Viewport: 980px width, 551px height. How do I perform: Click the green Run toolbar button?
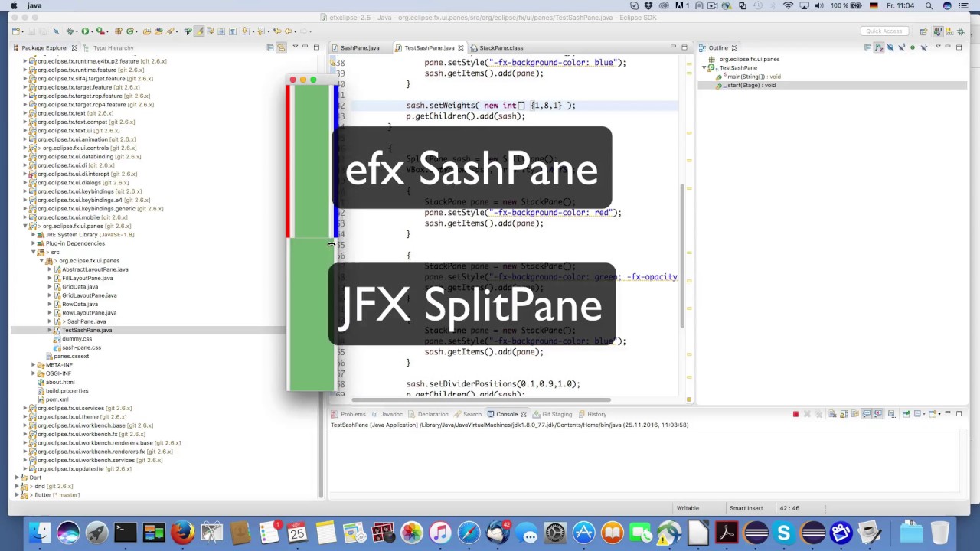click(x=85, y=31)
